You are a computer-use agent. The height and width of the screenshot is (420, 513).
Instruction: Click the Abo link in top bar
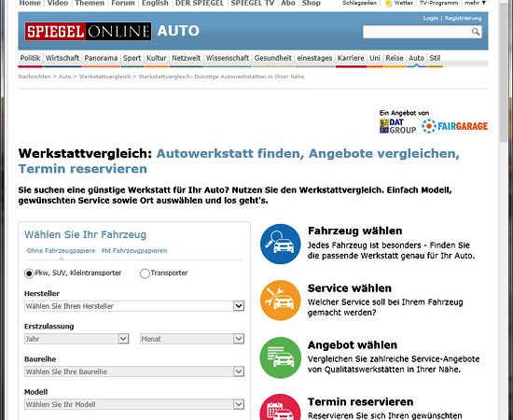(x=288, y=3)
